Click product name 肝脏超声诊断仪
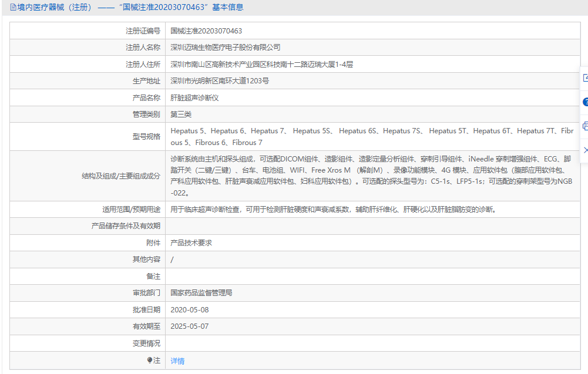The width and height of the screenshot is (588, 374). (x=194, y=98)
